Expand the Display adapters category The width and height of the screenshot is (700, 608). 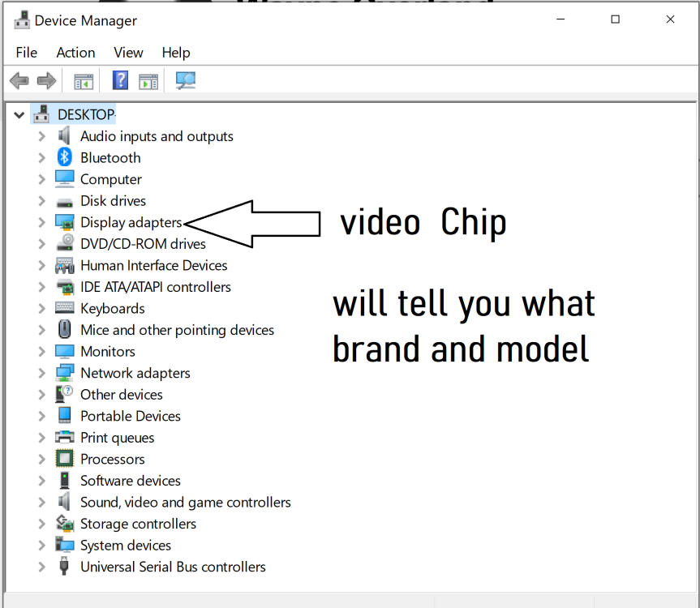point(41,222)
